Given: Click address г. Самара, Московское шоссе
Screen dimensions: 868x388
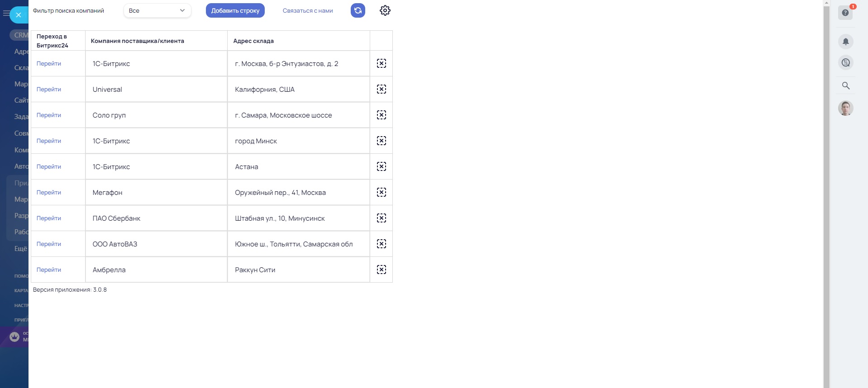Looking at the screenshot, I should 299,115.
